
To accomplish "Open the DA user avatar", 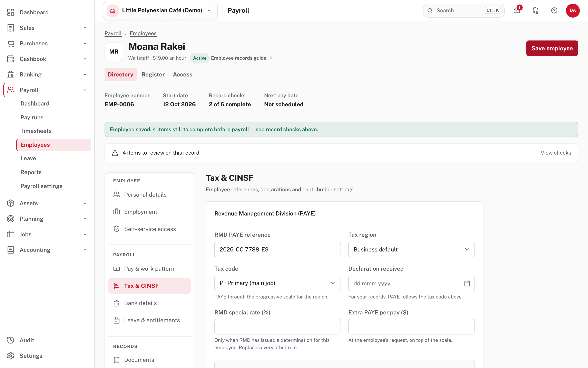I will (573, 10).
